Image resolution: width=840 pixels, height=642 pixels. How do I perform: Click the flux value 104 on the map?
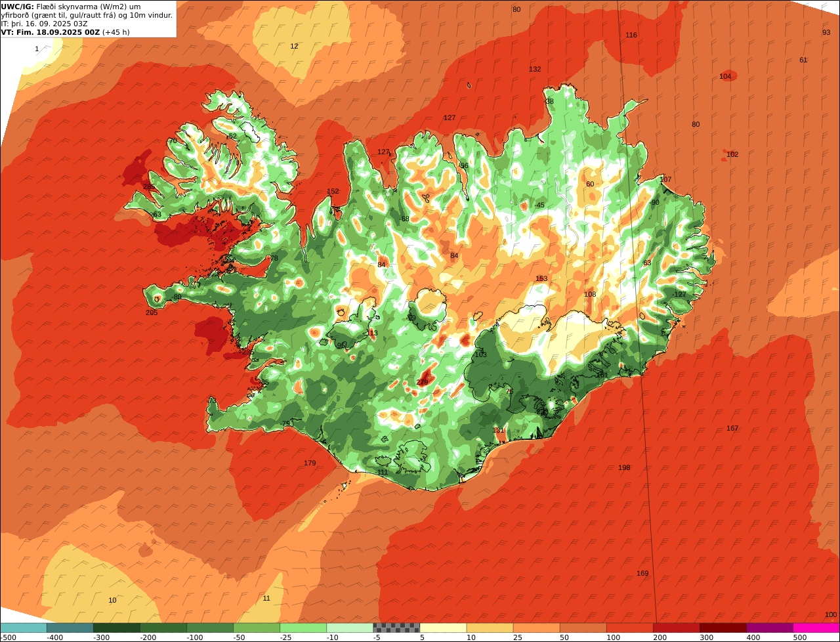[725, 76]
